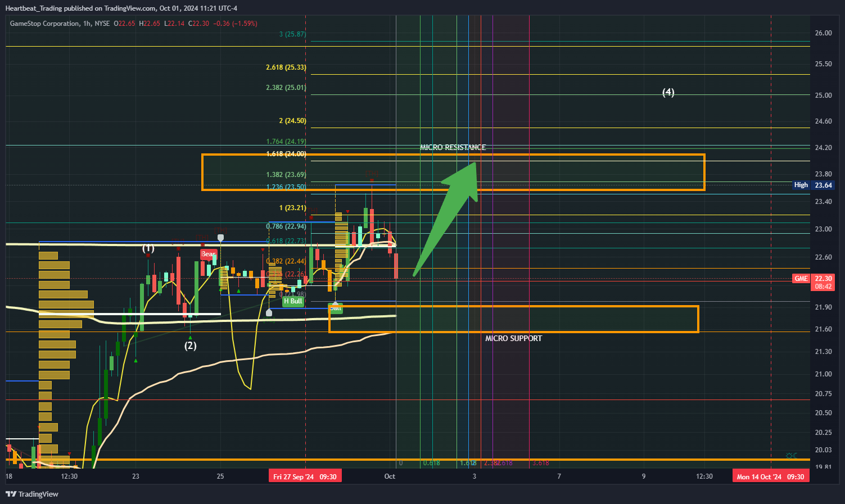This screenshot has width=845, height=504.
Task: Select the 1.236 (23.50) Fibonacci label
Action: [286, 187]
